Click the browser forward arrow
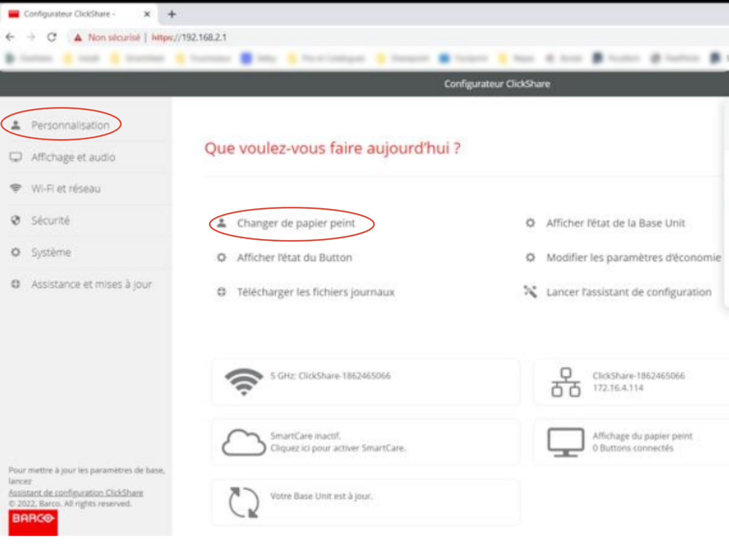Image resolution: width=729 pixels, height=560 pixels. click(31, 37)
